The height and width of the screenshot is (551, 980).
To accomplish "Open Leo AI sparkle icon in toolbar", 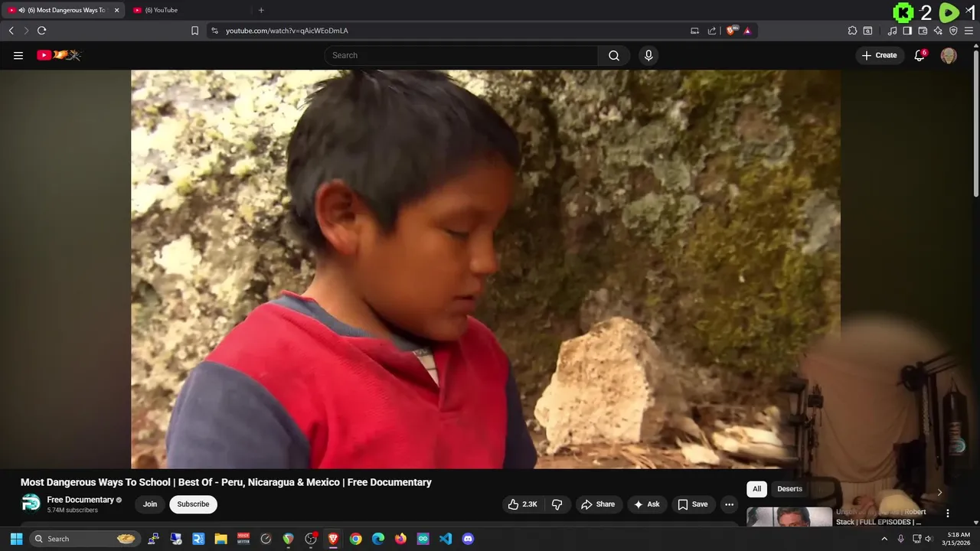I will point(938,31).
